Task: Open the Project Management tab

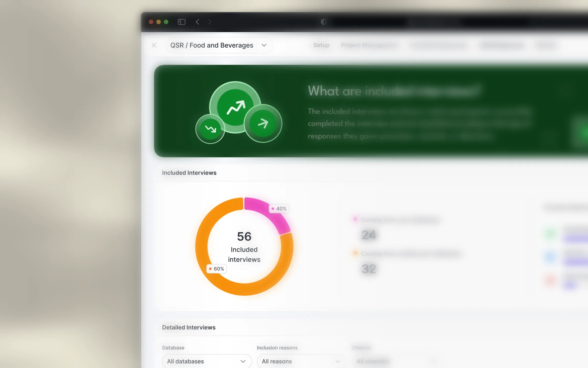Action: tap(369, 45)
